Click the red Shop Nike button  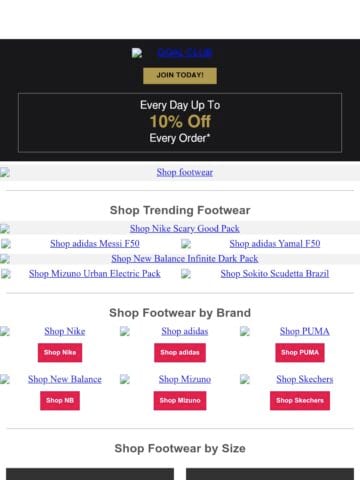click(x=60, y=353)
